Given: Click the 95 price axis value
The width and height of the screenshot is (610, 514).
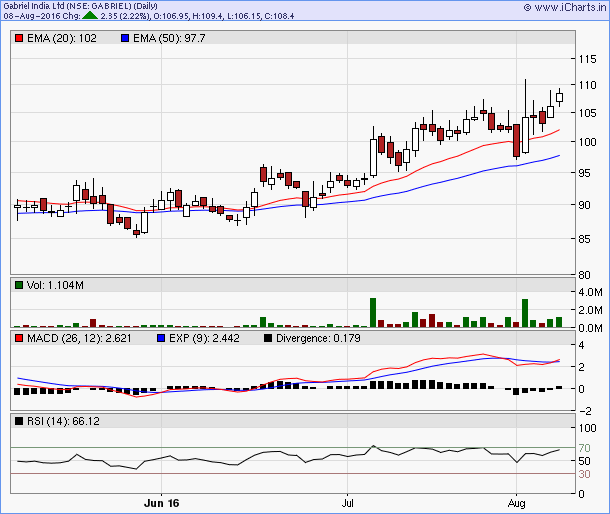Looking at the screenshot, I should click(x=584, y=173).
